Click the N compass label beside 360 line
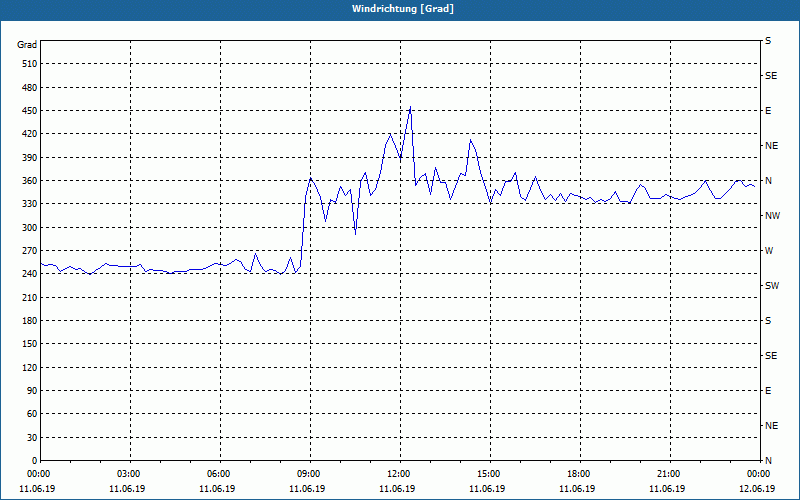Screen dimensions: 800x500 pyautogui.click(x=768, y=181)
